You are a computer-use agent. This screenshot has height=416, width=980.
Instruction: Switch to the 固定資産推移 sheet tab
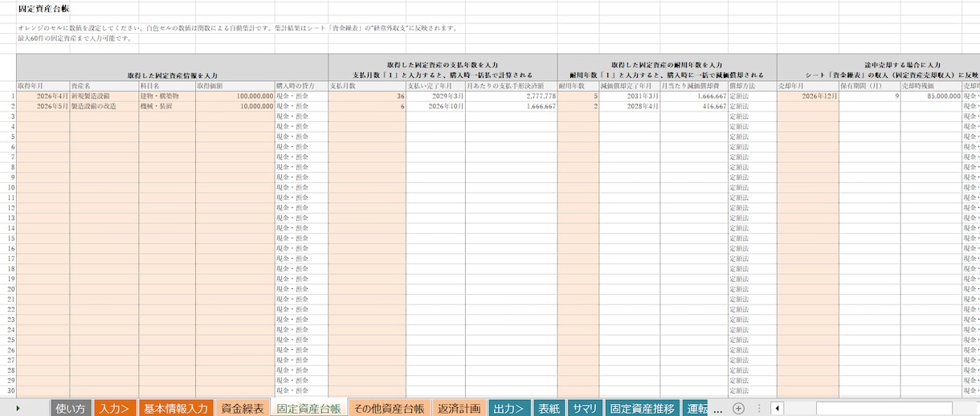(643, 408)
